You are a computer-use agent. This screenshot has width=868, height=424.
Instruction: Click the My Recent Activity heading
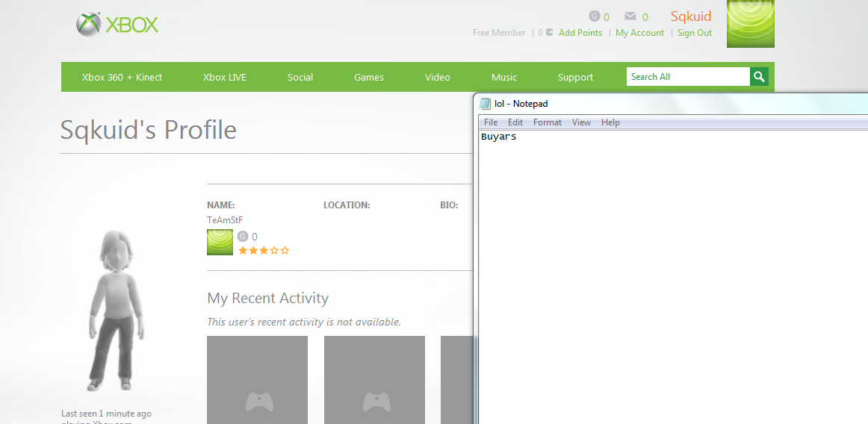pyautogui.click(x=268, y=298)
